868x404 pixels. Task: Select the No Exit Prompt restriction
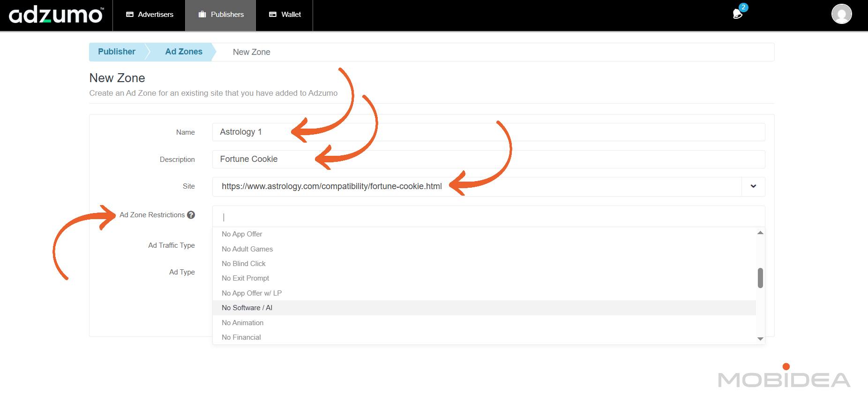[245, 278]
